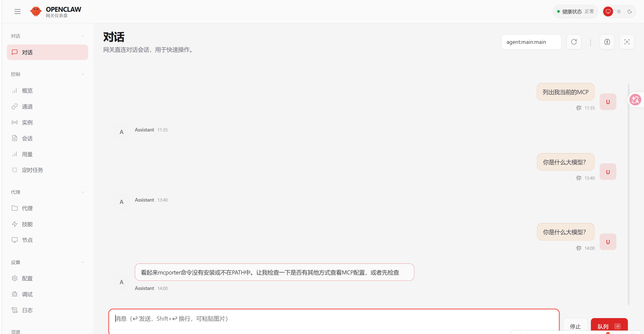
Task: Open the 调试 debug sidebar item
Action: (x=27, y=294)
